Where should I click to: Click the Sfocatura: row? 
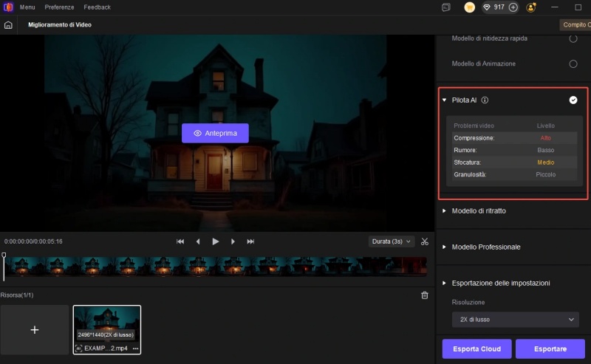click(514, 162)
